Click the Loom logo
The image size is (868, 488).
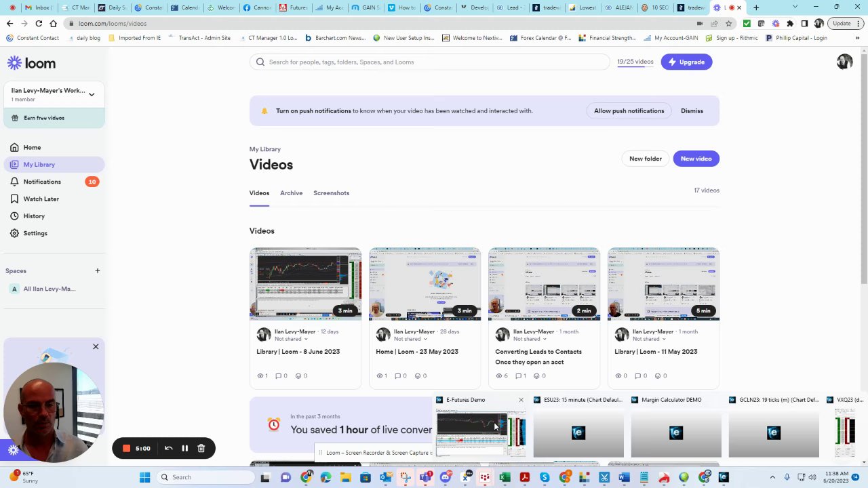click(31, 63)
